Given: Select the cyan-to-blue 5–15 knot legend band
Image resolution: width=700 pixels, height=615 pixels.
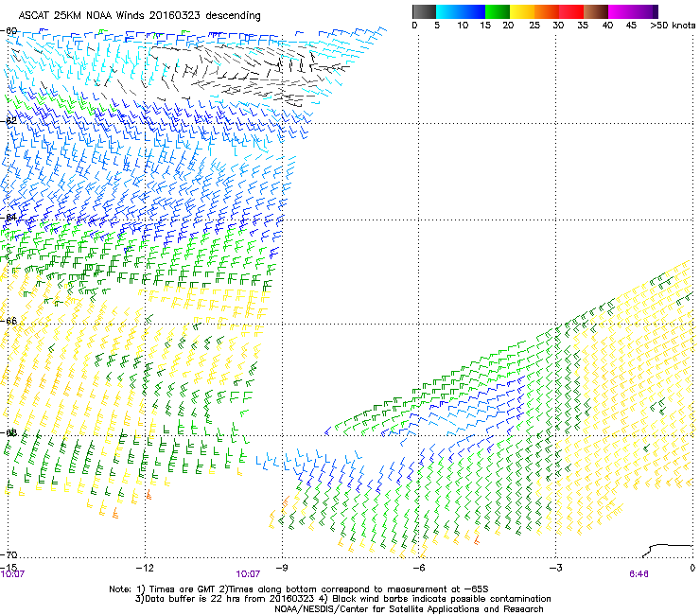Looking at the screenshot, I should click(461, 11).
